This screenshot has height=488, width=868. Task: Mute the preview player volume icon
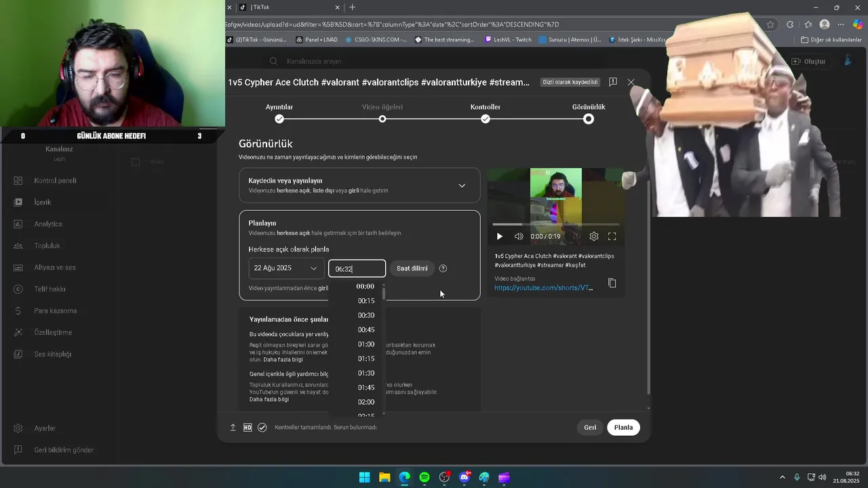coord(519,237)
